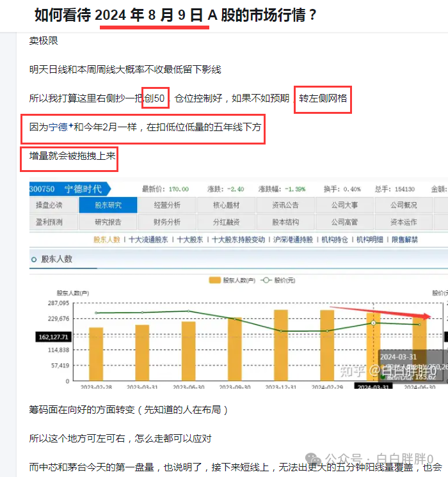Click the 300750 宁德时代 stock header
Image resolution: width=448 pixels, height=477 pixels.
point(70,189)
